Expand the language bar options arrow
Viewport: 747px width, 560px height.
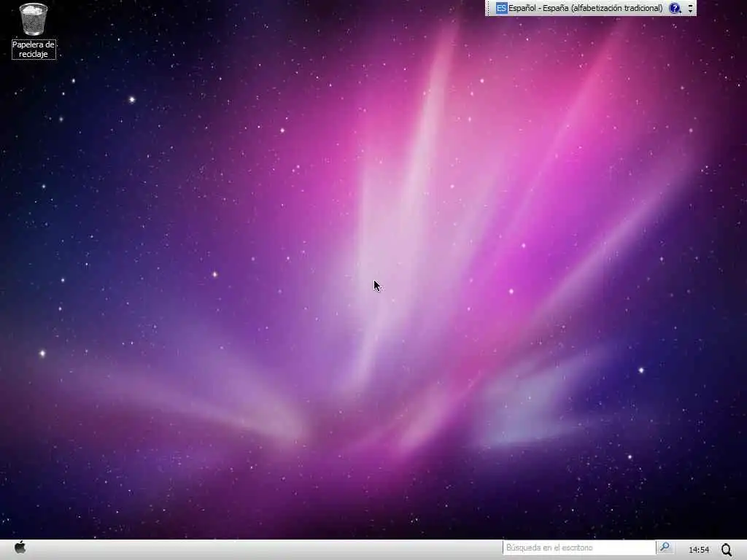pyautogui.click(x=690, y=8)
